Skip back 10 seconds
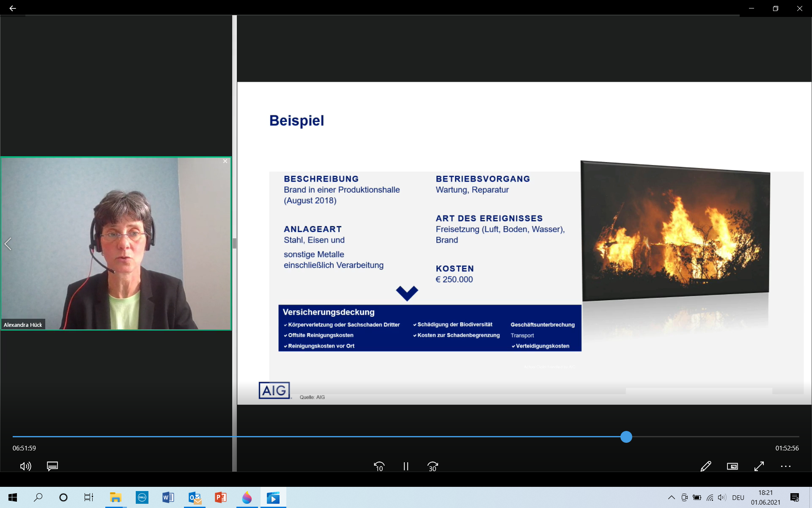Image resolution: width=812 pixels, height=508 pixels. 379,466
